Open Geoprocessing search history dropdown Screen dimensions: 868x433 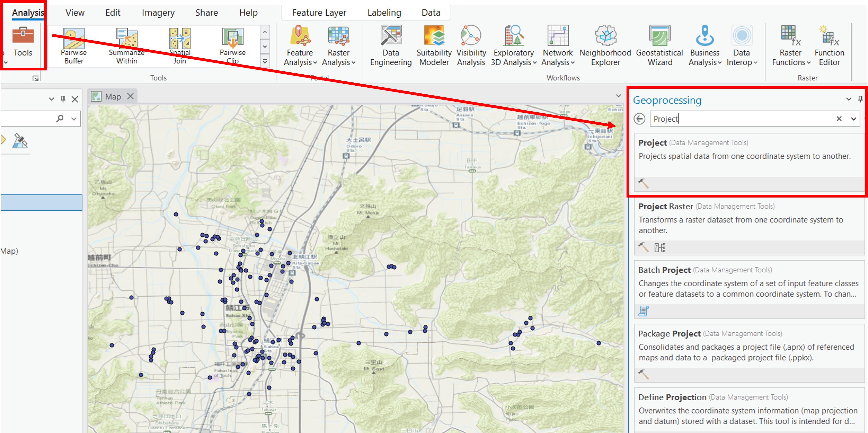pyautogui.click(x=853, y=119)
